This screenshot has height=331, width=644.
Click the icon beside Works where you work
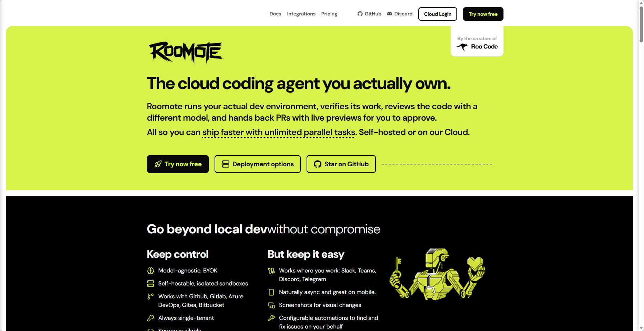click(x=271, y=271)
